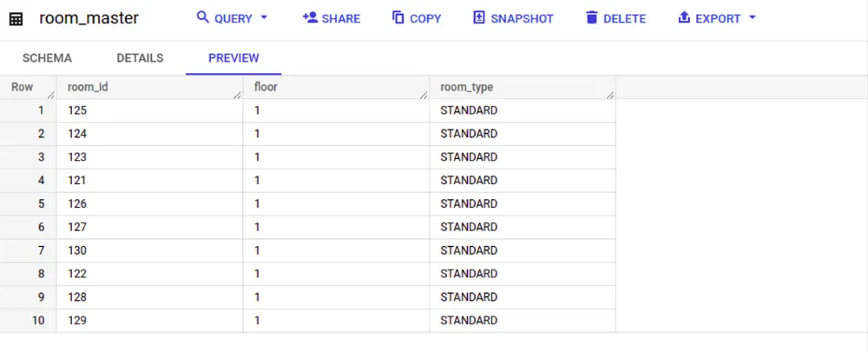The image size is (868, 352).
Task: Click row number 1
Action: [41, 110]
